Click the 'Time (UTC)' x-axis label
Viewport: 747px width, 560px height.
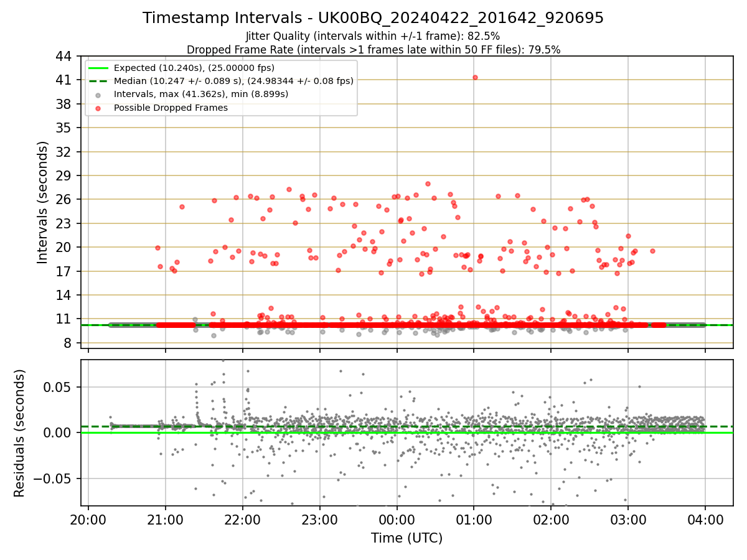pos(406,538)
